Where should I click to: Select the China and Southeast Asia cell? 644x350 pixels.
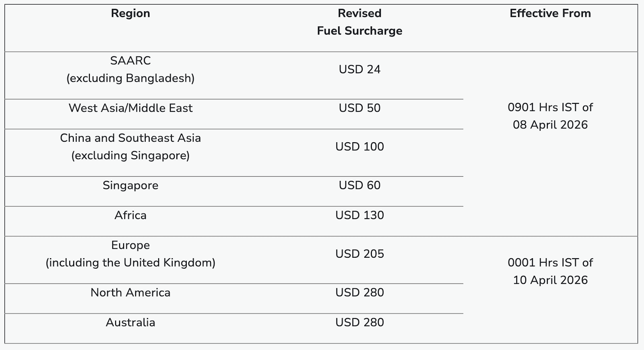130,147
